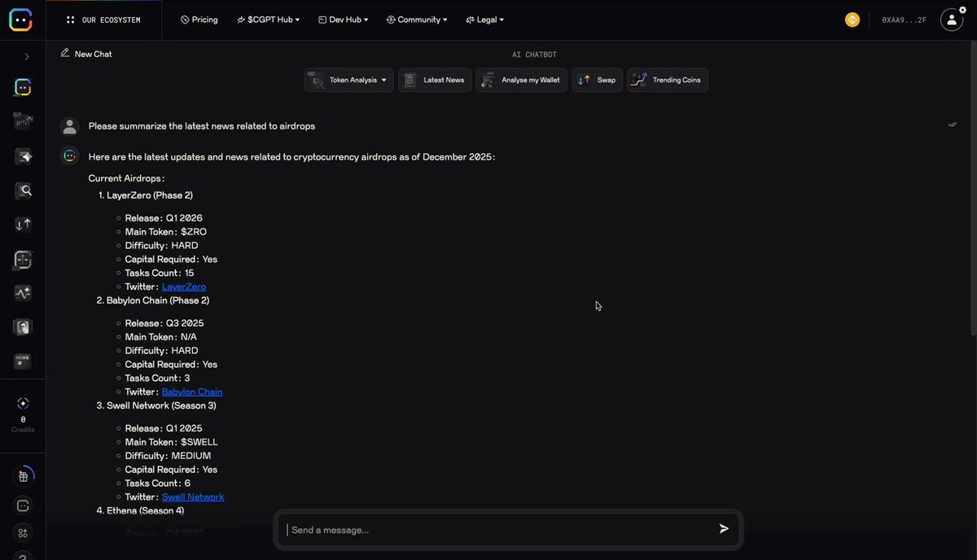Click the send message arrow icon
977x560 pixels.
724,529
